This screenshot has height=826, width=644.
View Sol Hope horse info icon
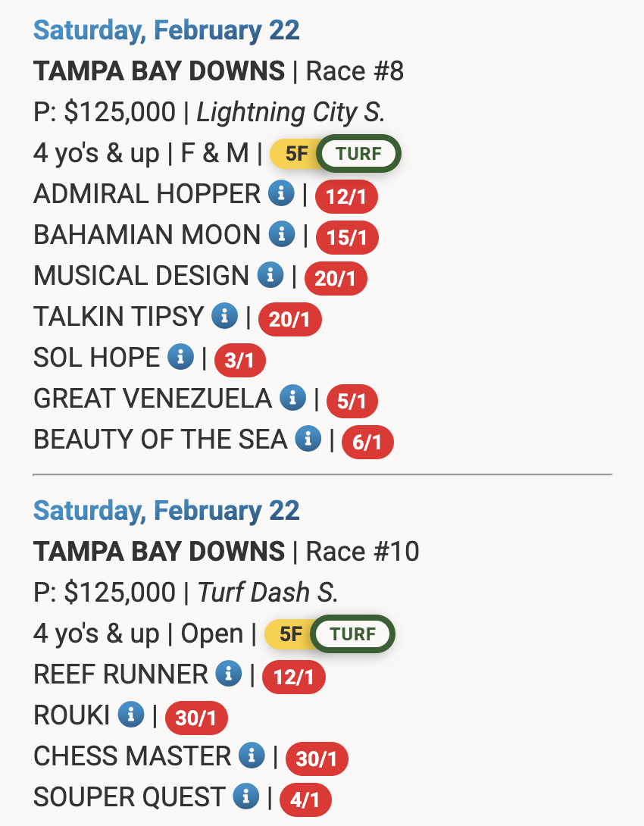[x=180, y=357]
